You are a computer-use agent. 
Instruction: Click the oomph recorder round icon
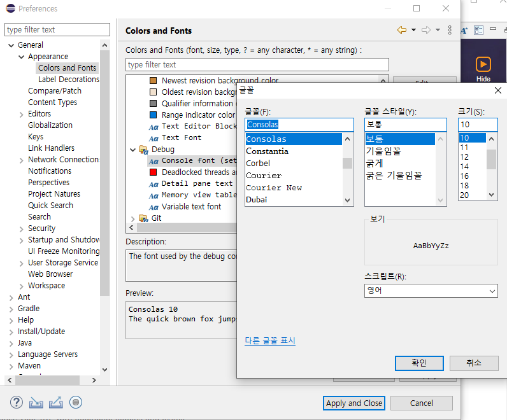76,402
